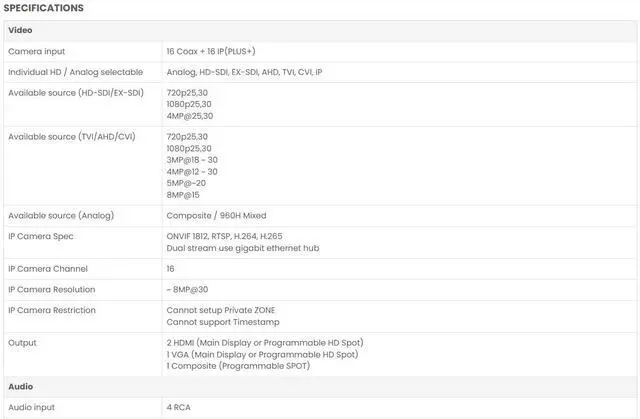Screen dimensions: 640x419
Task: Click the Camera input label
Action: (36, 51)
